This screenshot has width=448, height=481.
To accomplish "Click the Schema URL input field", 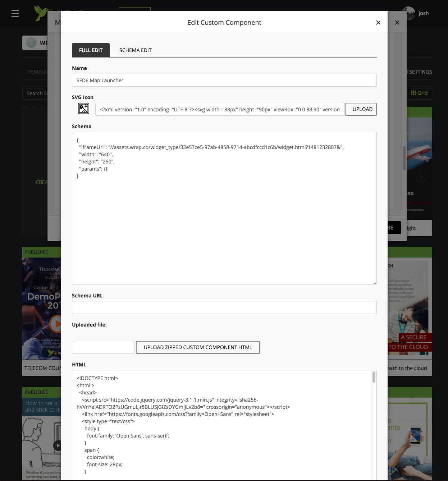I will coord(224,307).
